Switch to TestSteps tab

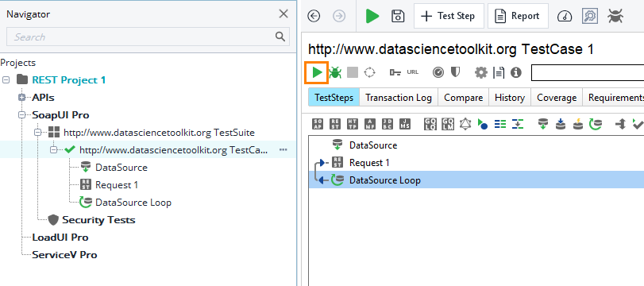point(334,98)
